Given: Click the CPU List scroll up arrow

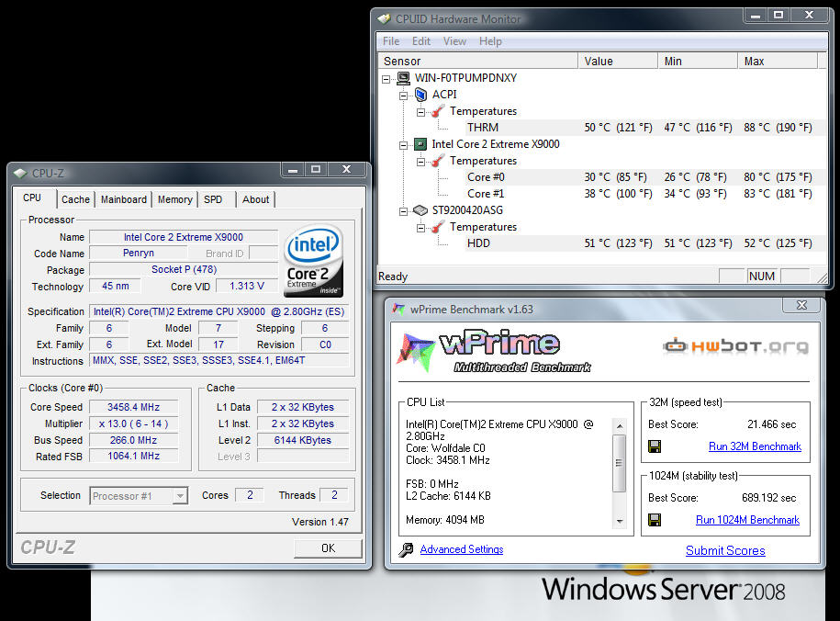Looking at the screenshot, I should (620, 426).
